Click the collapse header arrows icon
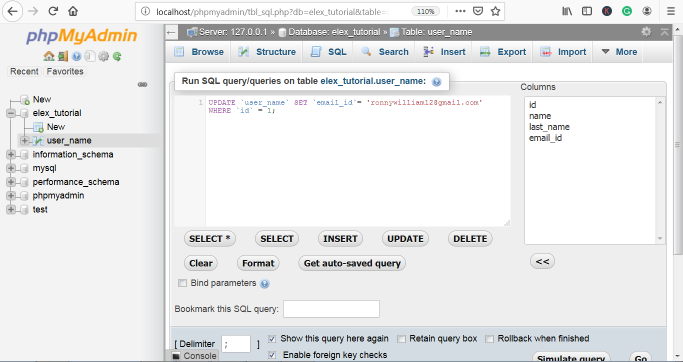 (665, 32)
